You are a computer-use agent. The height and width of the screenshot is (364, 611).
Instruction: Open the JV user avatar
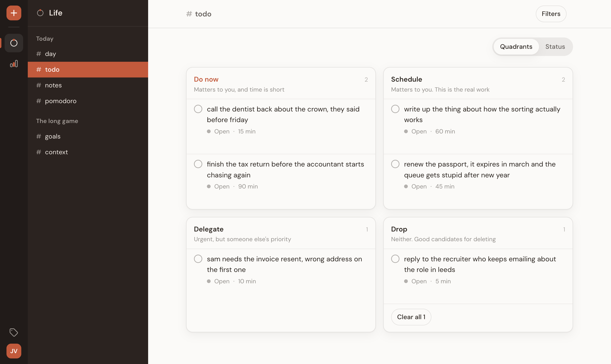[x=14, y=351]
